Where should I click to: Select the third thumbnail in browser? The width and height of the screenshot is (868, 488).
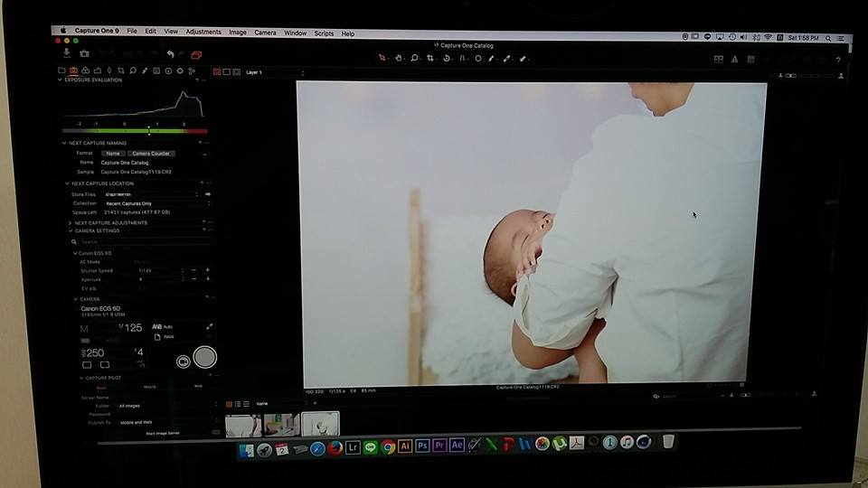[x=320, y=425]
